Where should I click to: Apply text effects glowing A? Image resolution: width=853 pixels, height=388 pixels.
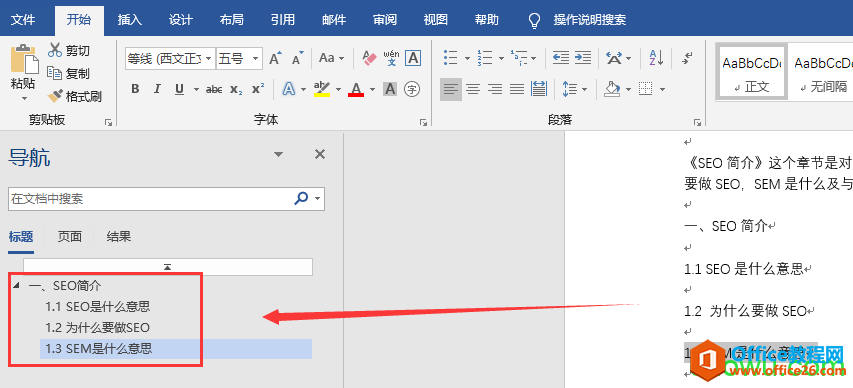pos(289,89)
